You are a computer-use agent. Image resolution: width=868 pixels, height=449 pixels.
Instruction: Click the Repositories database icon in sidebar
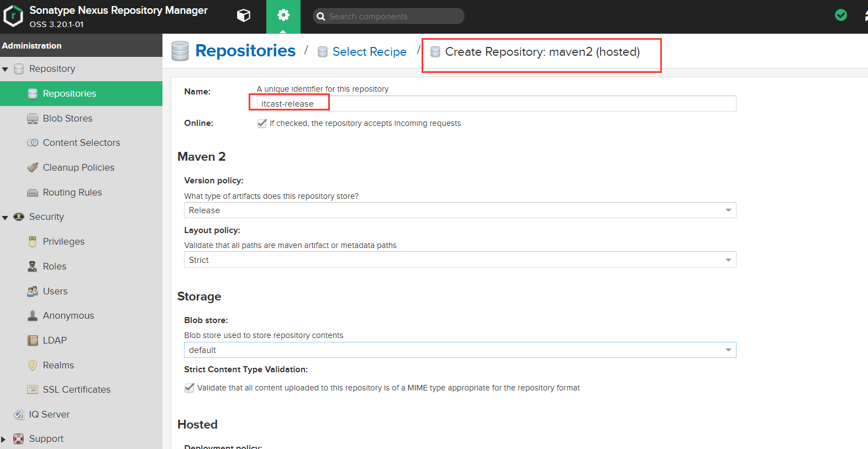coord(33,93)
